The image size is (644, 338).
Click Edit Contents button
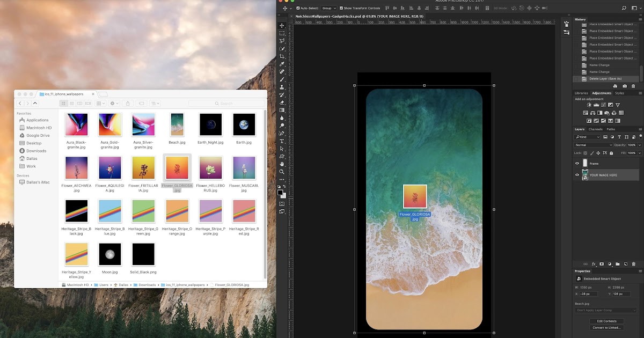pyautogui.click(x=606, y=321)
